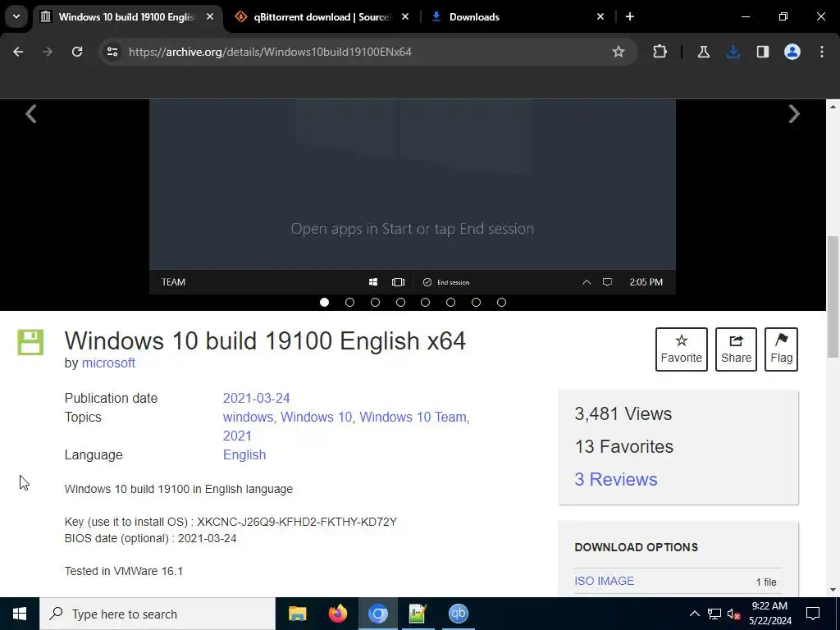Select the seventh carousel dot
This screenshot has width=840, height=630.
[x=476, y=303]
